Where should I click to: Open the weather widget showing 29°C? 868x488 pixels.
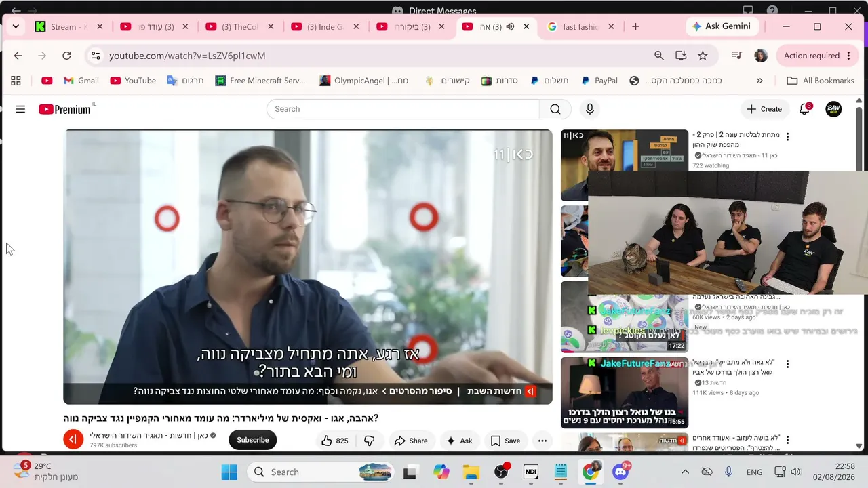tap(45, 472)
